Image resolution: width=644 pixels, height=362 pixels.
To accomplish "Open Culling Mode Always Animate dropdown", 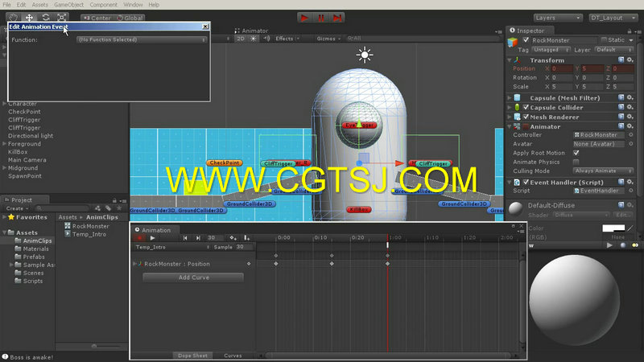I will click(x=603, y=171).
